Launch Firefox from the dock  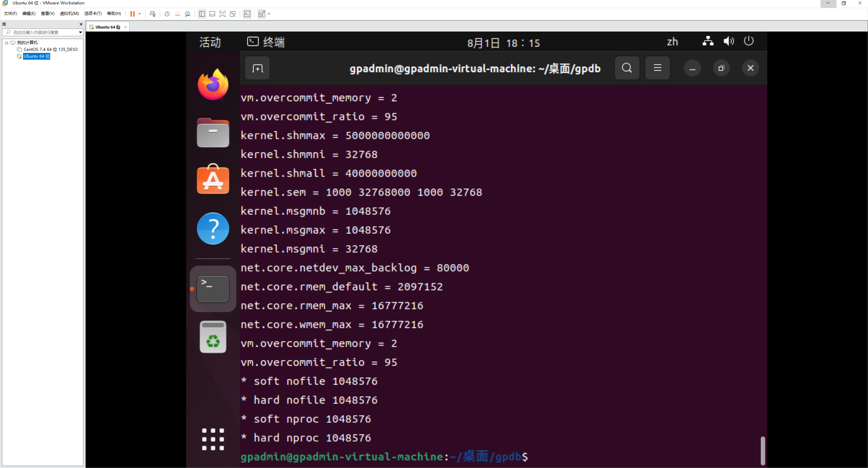coord(213,84)
